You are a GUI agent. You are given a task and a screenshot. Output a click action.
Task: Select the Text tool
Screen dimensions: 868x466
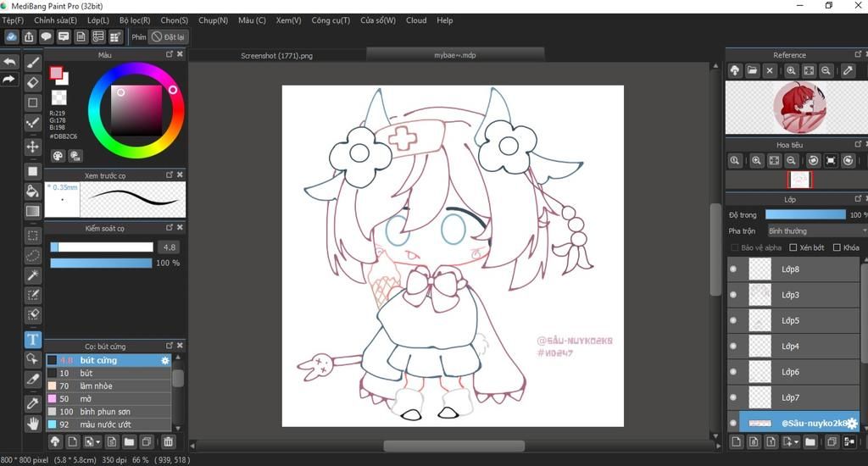(x=33, y=339)
